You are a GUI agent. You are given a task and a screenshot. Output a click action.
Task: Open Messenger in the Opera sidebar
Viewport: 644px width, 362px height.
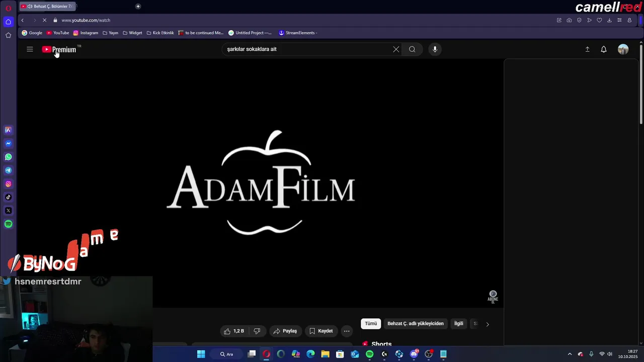tap(8, 143)
